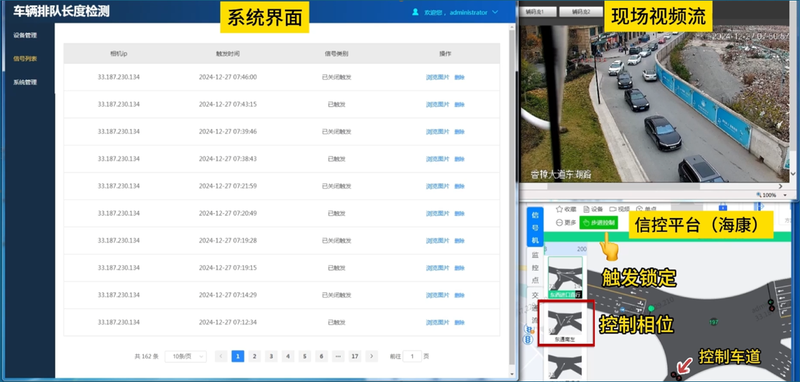The width and height of the screenshot is (800, 382).
Task: Jump to page 2 in pagination
Action: click(255, 356)
